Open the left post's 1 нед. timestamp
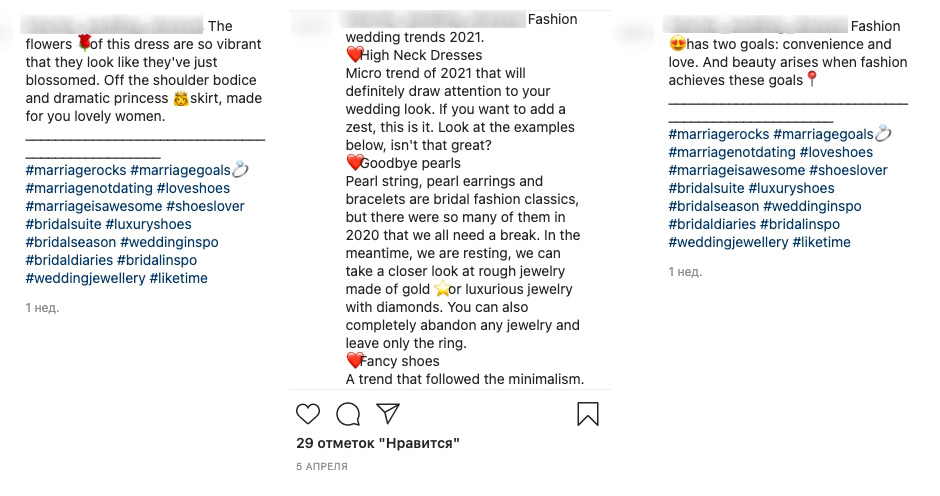The width and height of the screenshot is (940, 496). [x=42, y=308]
